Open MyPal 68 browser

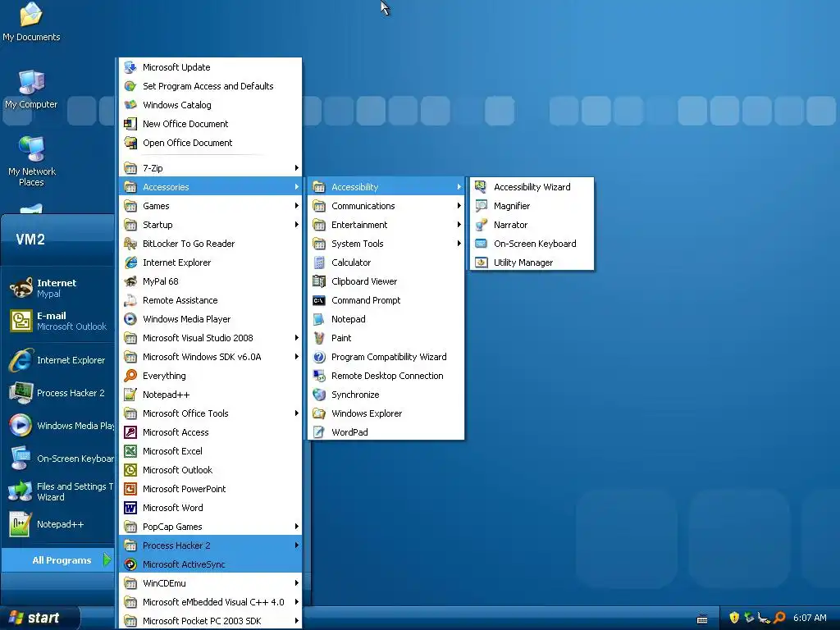coord(211,281)
